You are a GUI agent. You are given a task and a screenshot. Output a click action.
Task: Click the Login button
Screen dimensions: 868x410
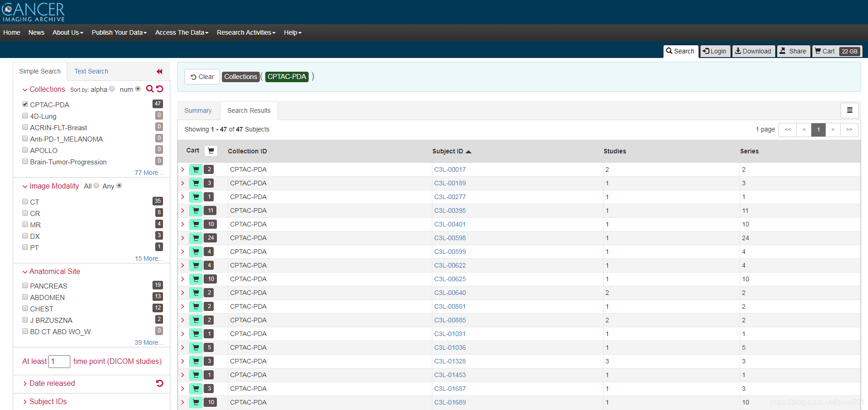715,51
